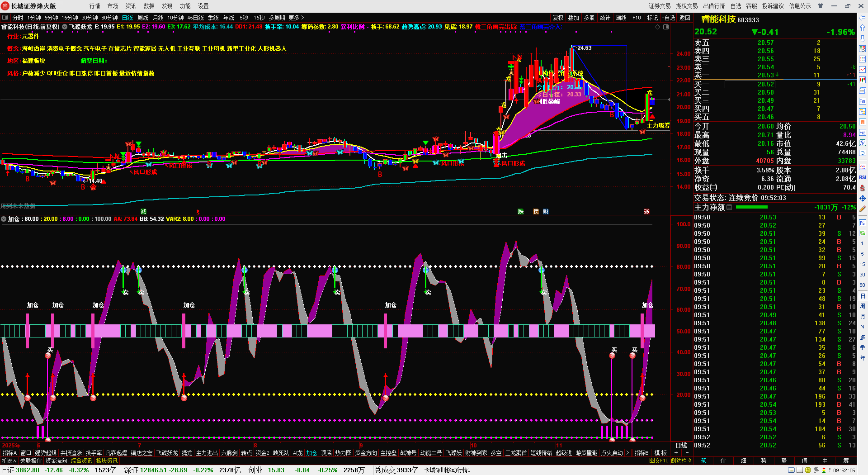868x475 pixels.
Task: Show more indicator tabs with right chevron
Action: (x=627, y=453)
